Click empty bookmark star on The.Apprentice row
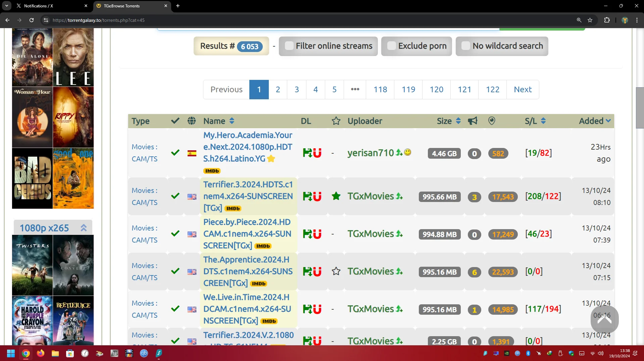The width and height of the screenshot is (644, 361). (x=336, y=271)
